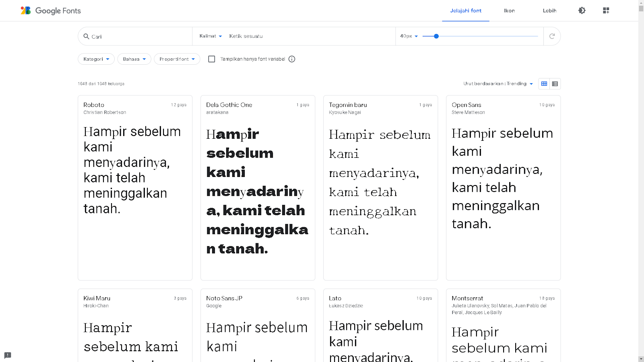Image resolution: width=644 pixels, height=362 pixels.
Task: Click the 3 gaya label on Kiwi Maru
Action: click(x=180, y=298)
